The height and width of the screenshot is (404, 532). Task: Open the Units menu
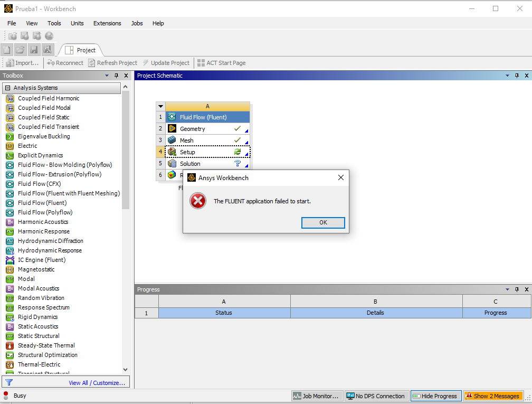click(77, 23)
